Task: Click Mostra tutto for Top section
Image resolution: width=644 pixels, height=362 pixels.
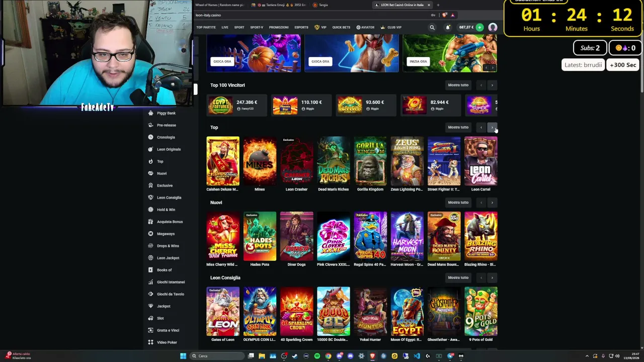Action: click(x=458, y=127)
